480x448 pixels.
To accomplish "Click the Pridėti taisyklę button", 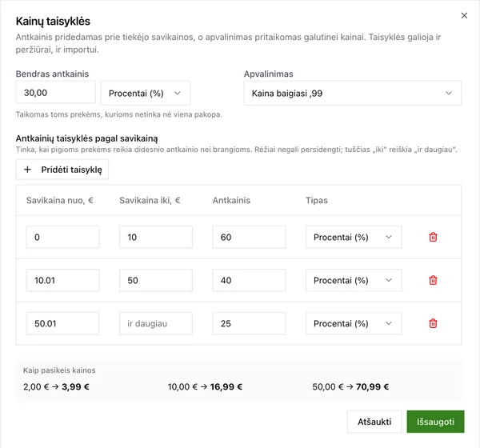I will click(62, 170).
